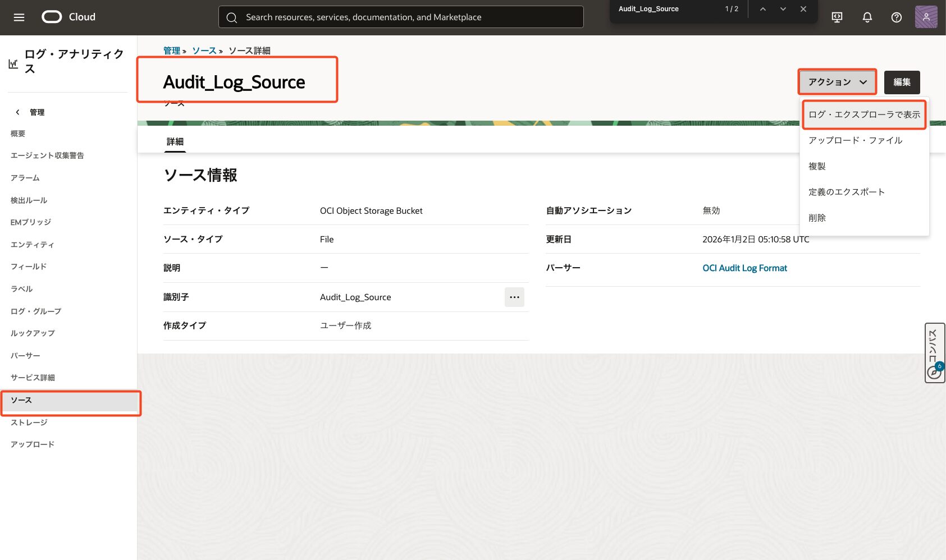Viewport: 946px width, 560px height.
Task: Choose 定義のエクスポート from actions menu
Action: click(847, 192)
